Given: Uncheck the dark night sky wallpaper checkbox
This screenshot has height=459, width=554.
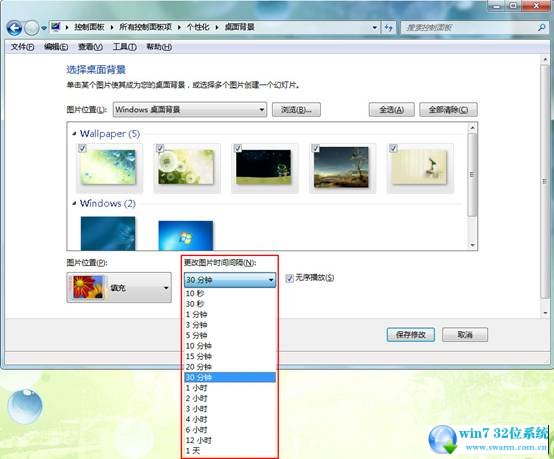Looking at the screenshot, I should (238, 148).
